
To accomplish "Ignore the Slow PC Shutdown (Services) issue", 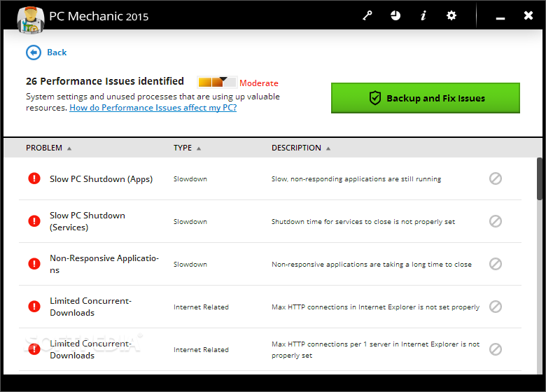I will (495, 221).
